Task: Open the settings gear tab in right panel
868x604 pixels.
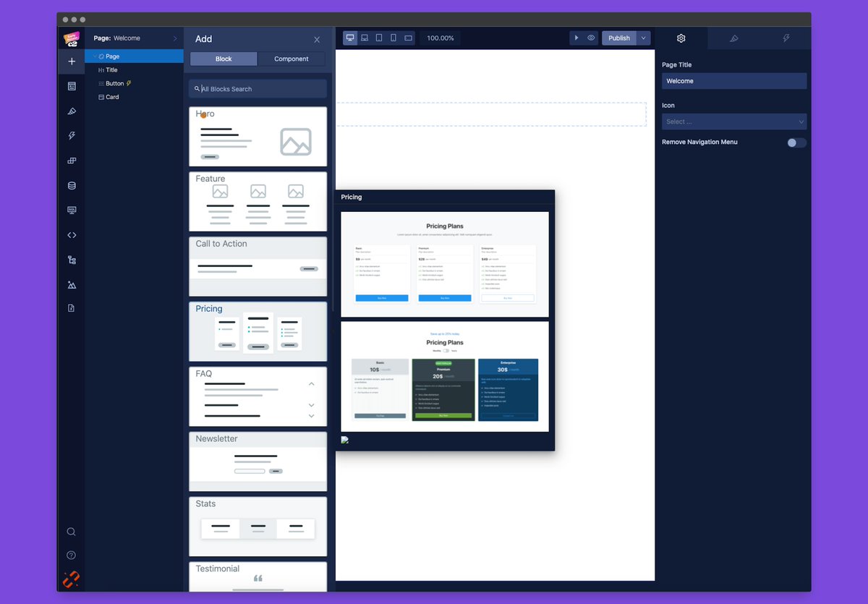Action: (x=681, y=38)
